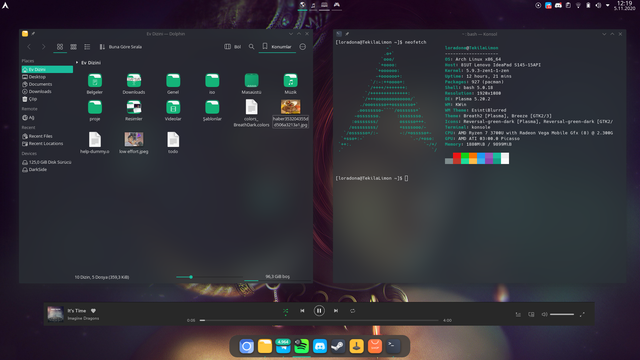
Task: Pin the Konsole window on all desktops
Action: (347, 34)
